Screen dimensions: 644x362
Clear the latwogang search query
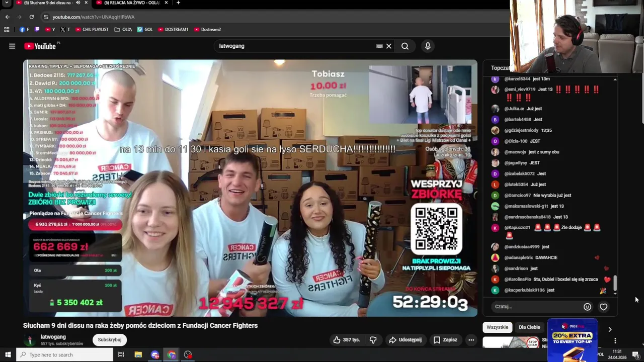pyautogui.click(x=389, y=46)
